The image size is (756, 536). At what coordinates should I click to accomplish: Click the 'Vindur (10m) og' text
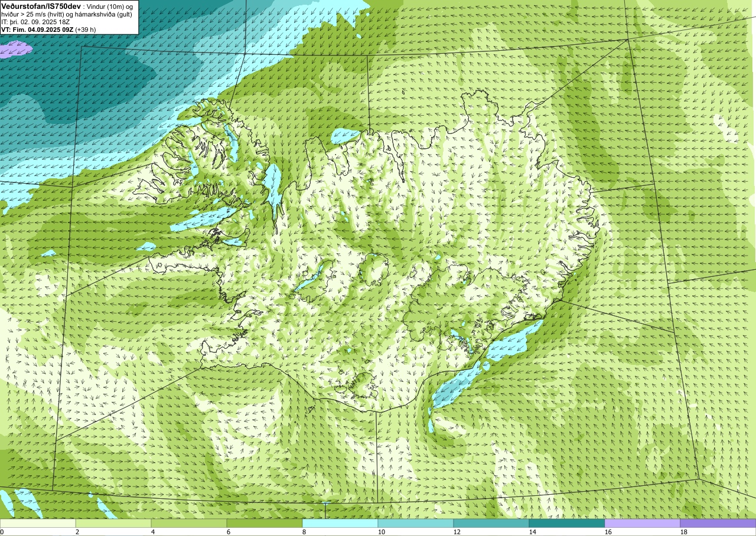[x=110, y=6]
